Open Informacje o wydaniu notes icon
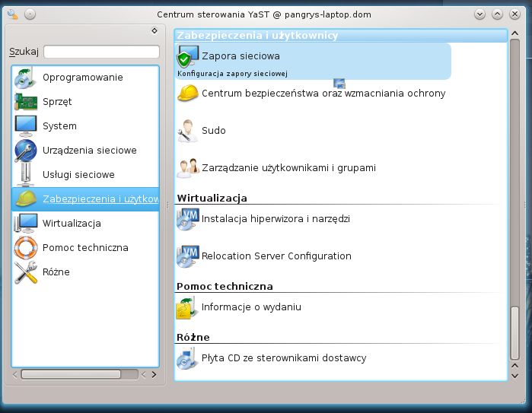The height and width of the screenshot is (413, 532). click(x=186, y=308)
